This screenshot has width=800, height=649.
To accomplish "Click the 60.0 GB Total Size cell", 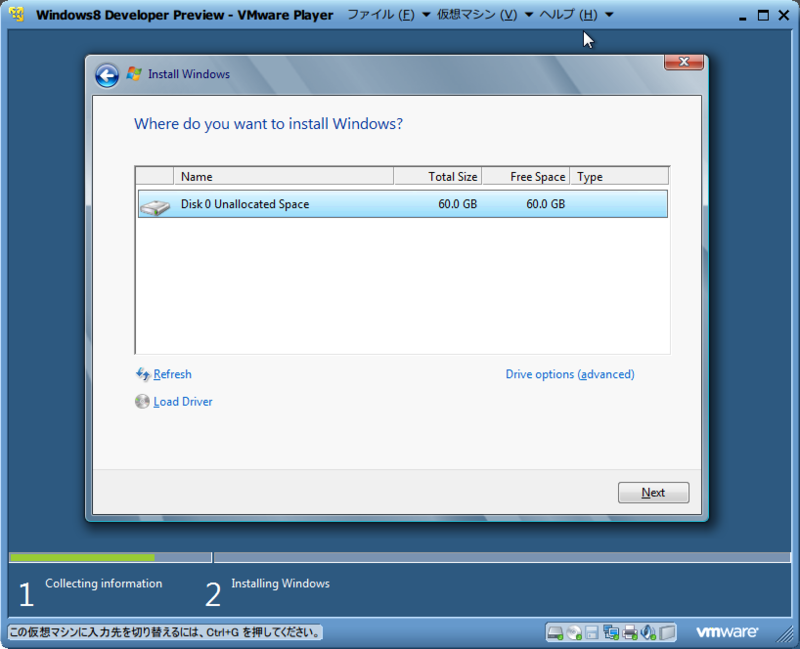I will click(x=457, y=204).
